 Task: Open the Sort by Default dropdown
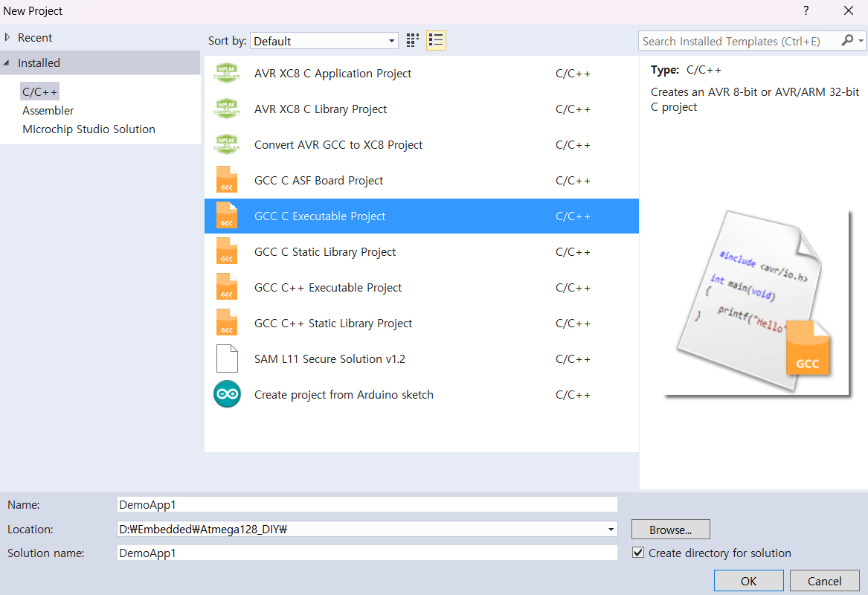324,41
